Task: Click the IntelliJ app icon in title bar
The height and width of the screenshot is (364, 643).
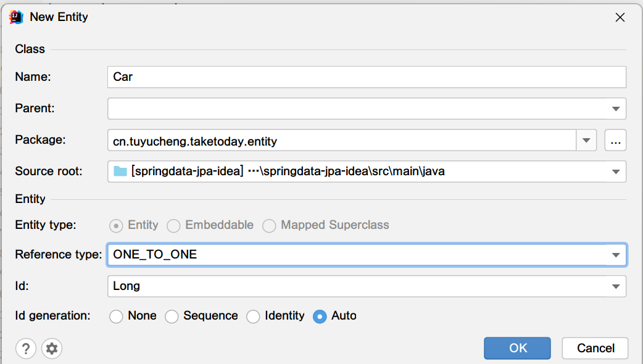Action: pos(16,17)
